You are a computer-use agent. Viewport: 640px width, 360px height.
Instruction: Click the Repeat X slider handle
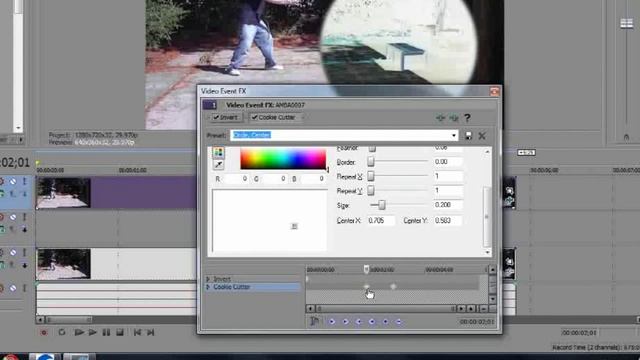pos(371,176)
